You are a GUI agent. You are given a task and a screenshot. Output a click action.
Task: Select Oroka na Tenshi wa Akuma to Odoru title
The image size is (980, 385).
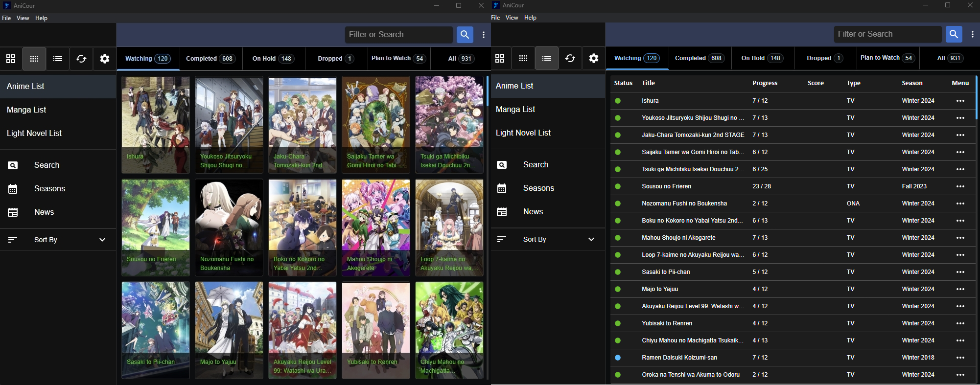pos(690,375)
